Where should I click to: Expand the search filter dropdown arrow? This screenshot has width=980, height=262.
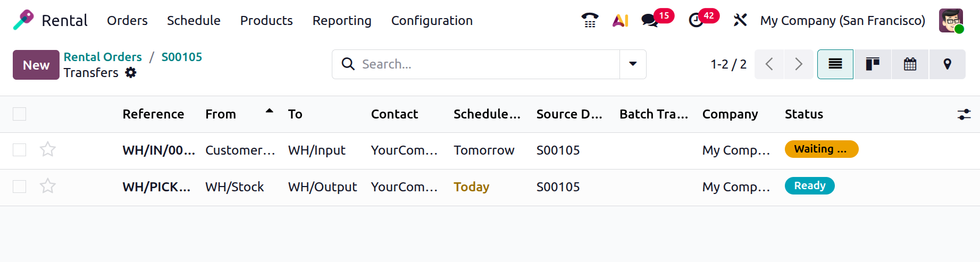click(x=633, y=64)
